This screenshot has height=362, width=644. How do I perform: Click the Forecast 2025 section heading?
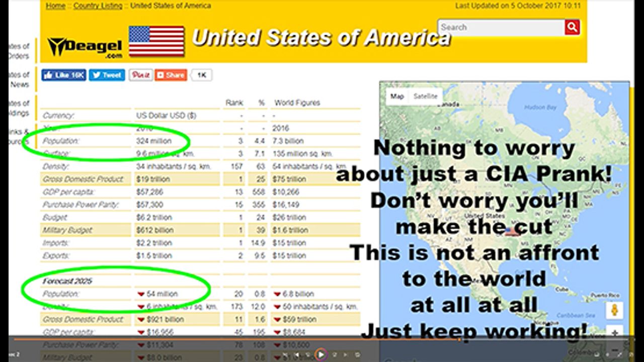64,281
